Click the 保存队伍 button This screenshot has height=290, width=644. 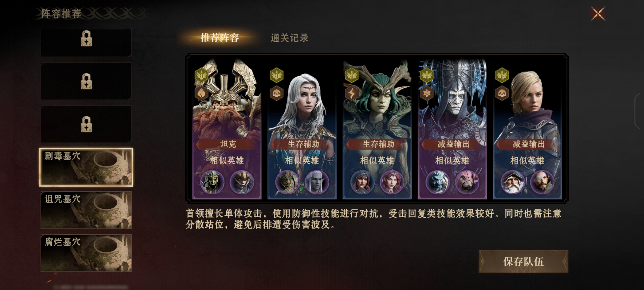[523, 262]
